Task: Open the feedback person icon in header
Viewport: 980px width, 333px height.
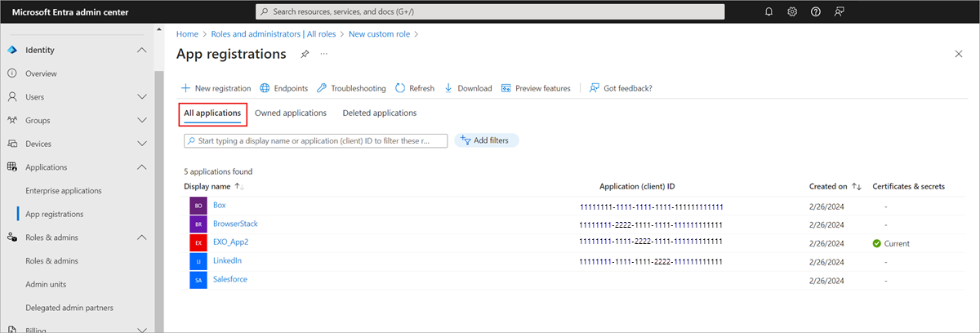Action: click(839, 11)
